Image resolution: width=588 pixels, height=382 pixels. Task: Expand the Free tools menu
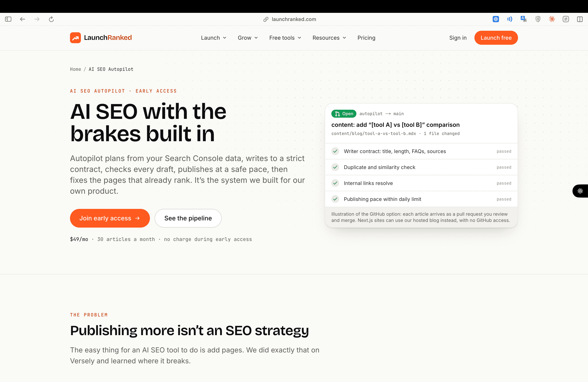(285, 38)
